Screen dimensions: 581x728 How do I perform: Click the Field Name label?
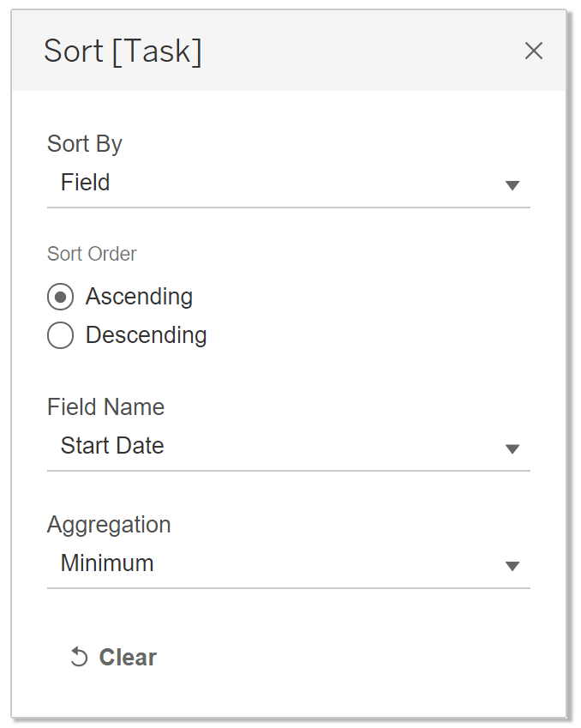[105, 406]
